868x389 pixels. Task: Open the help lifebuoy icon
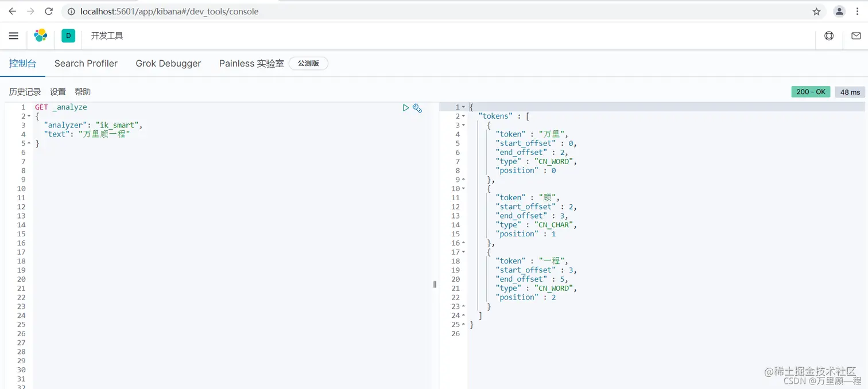point(829,36)
